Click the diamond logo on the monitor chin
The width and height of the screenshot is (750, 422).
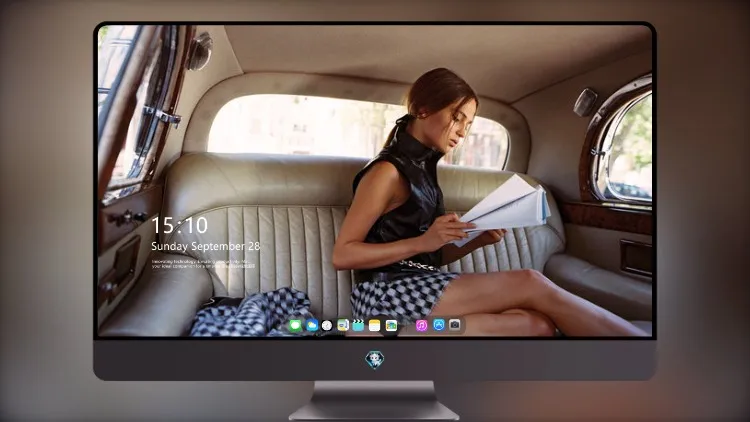click(375, 360)
